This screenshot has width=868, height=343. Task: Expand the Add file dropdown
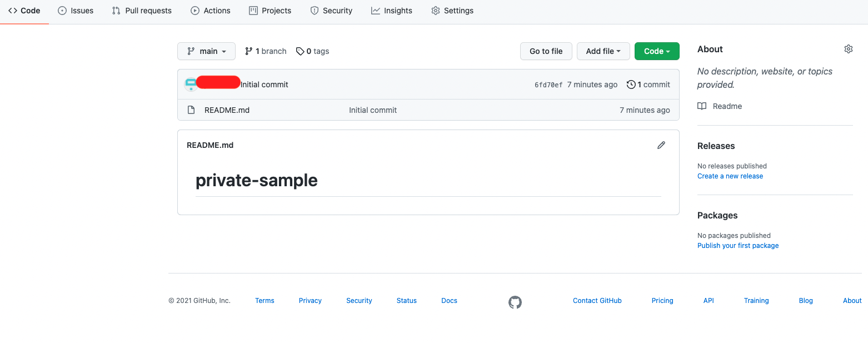coord(603,51)
